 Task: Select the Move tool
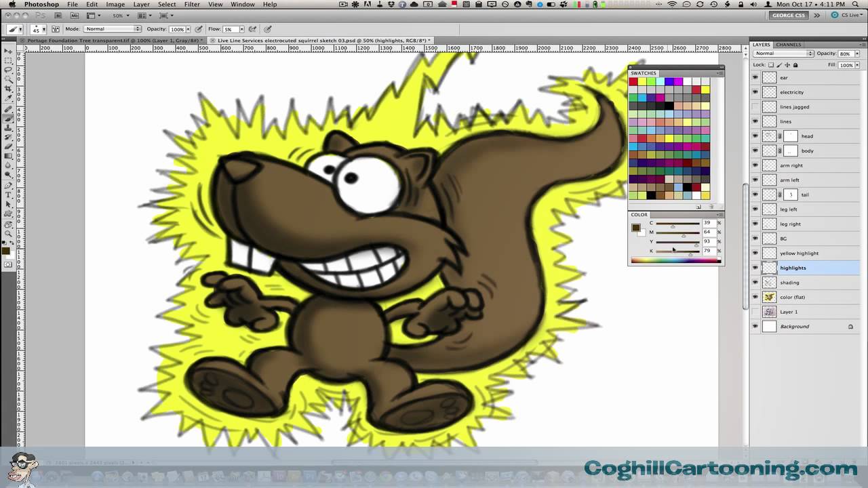pos(8,51)
